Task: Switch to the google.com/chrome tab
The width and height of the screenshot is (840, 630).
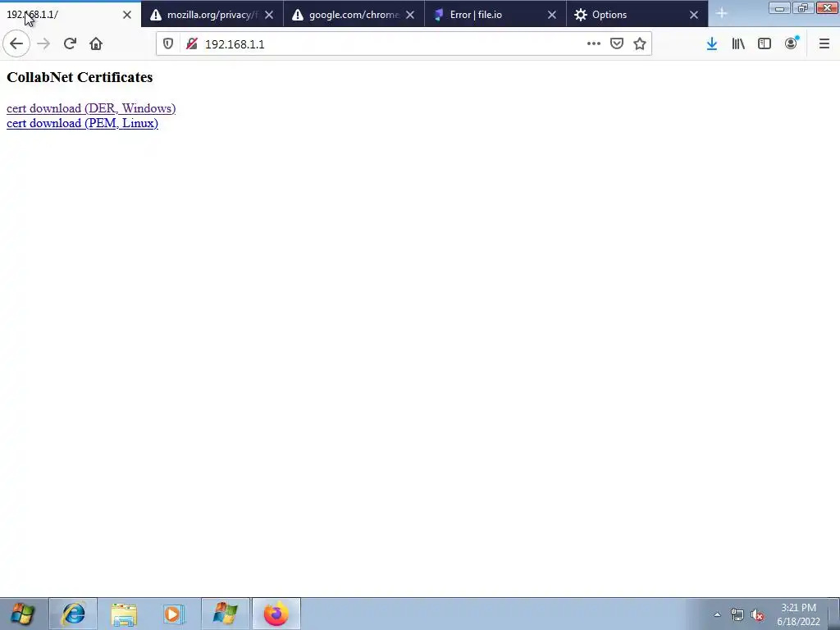Action: coord(354,15)
